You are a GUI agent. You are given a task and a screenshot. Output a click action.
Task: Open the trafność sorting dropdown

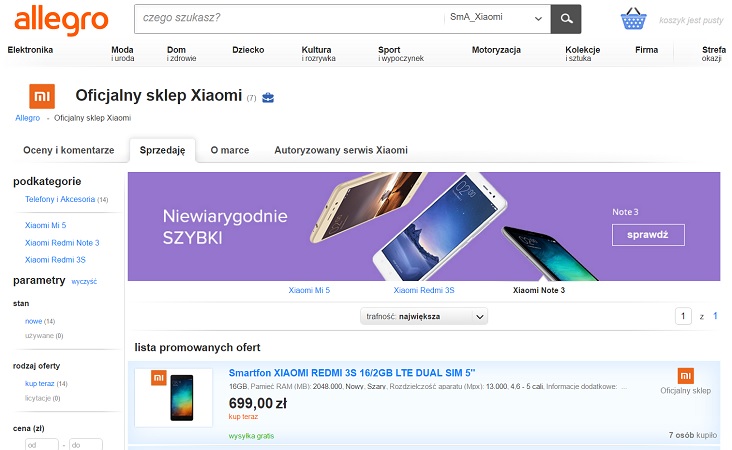[x=424, y=316]
